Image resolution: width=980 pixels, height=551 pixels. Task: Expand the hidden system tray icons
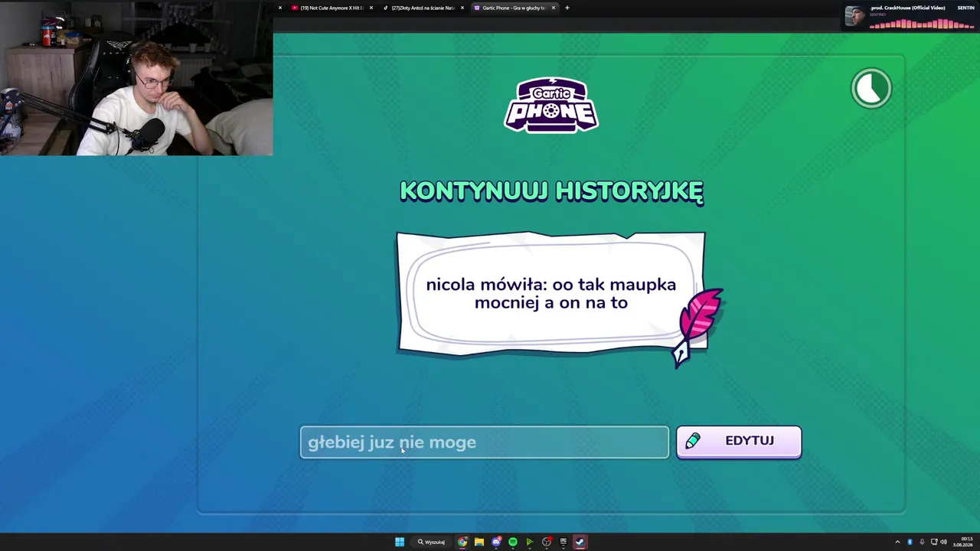click(897, 542)
